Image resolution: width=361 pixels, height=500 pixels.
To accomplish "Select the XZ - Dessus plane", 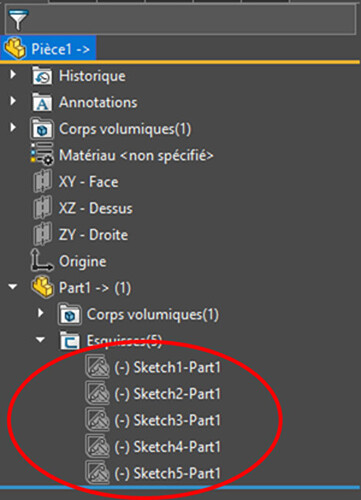I will [x=83, y=208].
